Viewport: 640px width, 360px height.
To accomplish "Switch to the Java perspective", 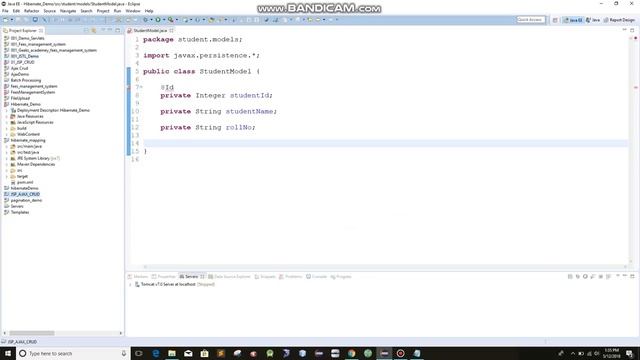I will pos(593,20).
